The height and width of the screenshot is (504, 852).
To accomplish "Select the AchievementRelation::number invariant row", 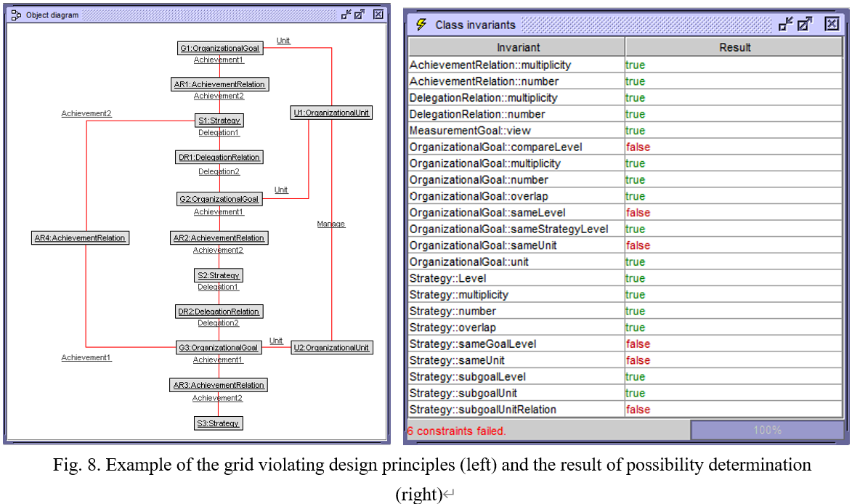I will pos(625,81).
